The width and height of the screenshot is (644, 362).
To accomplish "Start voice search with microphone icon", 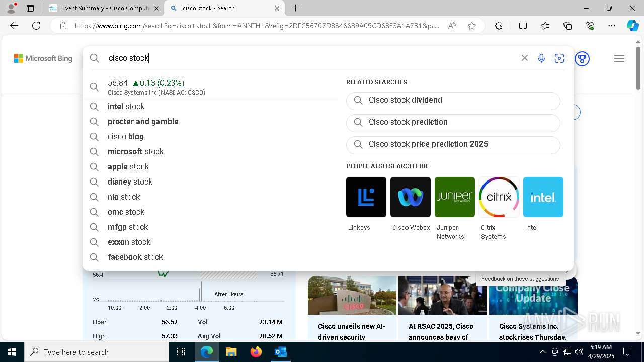I will [x=541, y=58].
